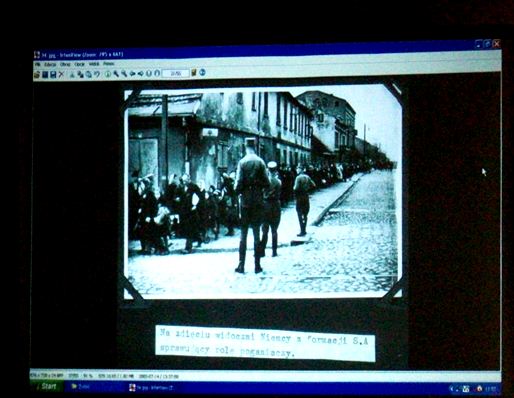
Task: Show image information via green i icon
Action: 107,74
